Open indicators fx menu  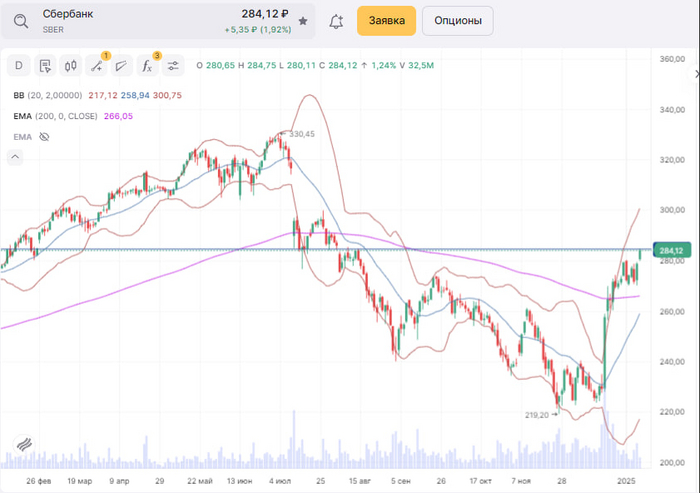click(147, 66)
